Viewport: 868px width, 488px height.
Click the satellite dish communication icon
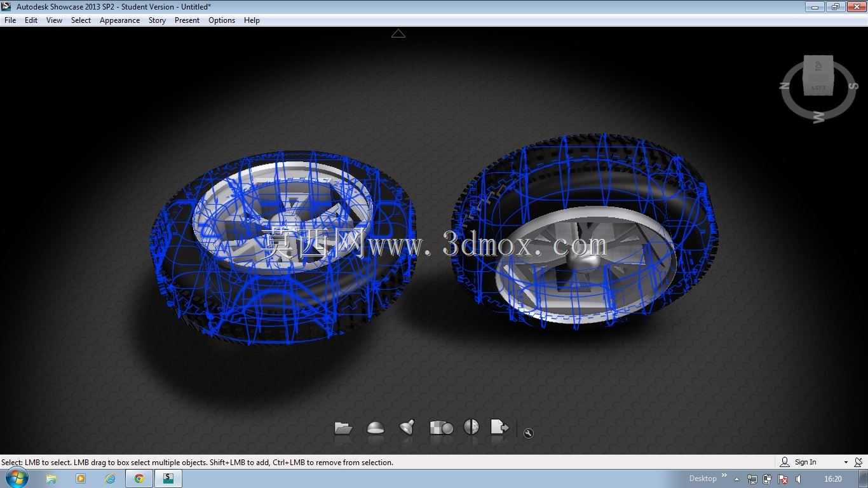(x=859, y=462)
